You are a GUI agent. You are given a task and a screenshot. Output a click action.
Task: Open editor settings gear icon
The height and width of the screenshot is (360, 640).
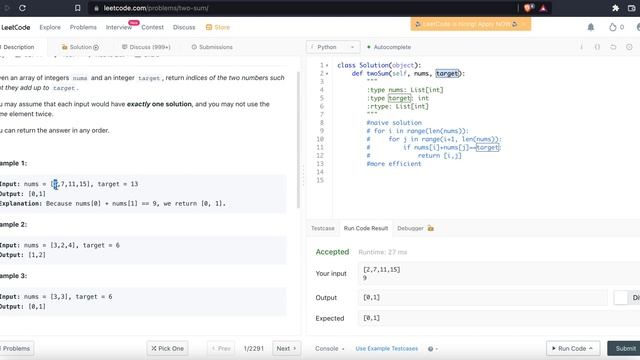(x=629, y=47)
